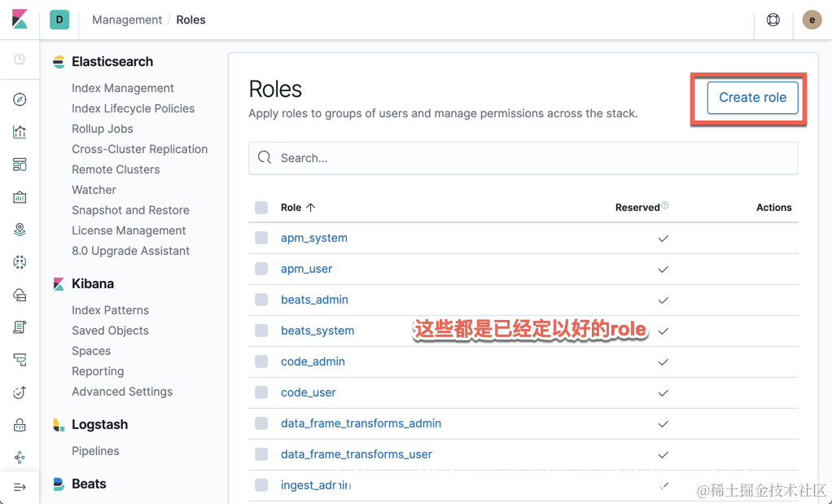The image size is (832, 504).
Task: Open Cross-Cluster Replication menu item
Action: (139, 149)
